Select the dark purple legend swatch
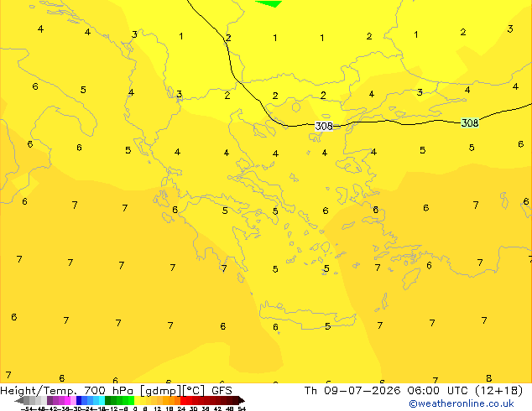Viewport: 532px width, 411px height. tap(50, 400)
